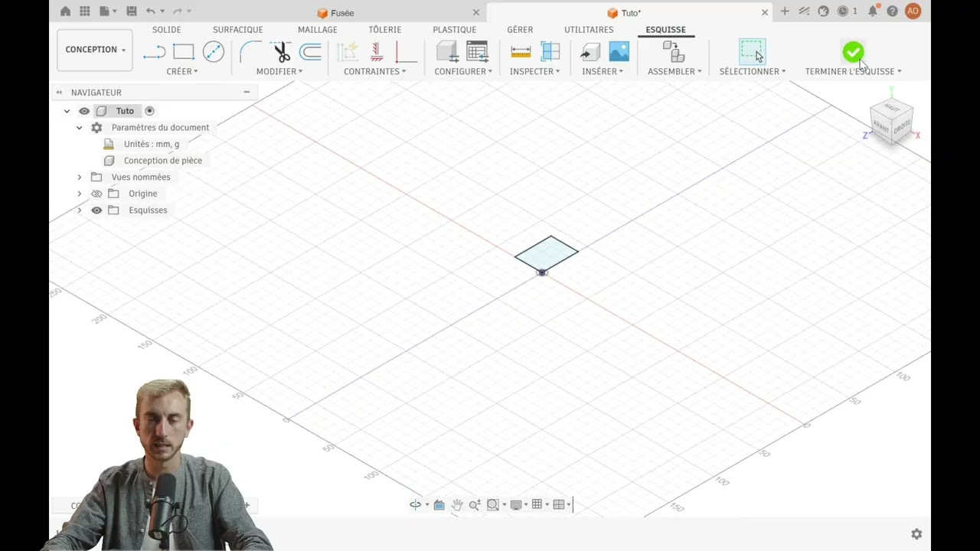This screenshot has width=980, height=551.
Task: Hide the Esquisses folder
Action: tap(96, 210)
